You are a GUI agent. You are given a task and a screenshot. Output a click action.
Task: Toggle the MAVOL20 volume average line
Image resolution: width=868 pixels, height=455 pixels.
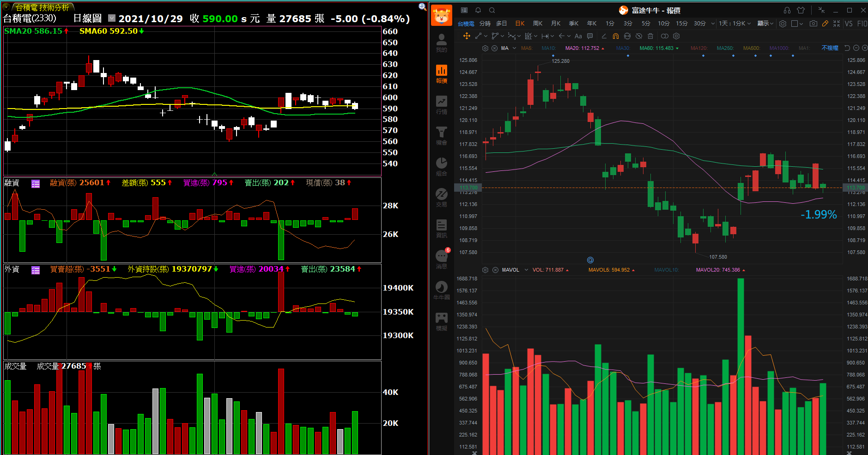(720, 270)
